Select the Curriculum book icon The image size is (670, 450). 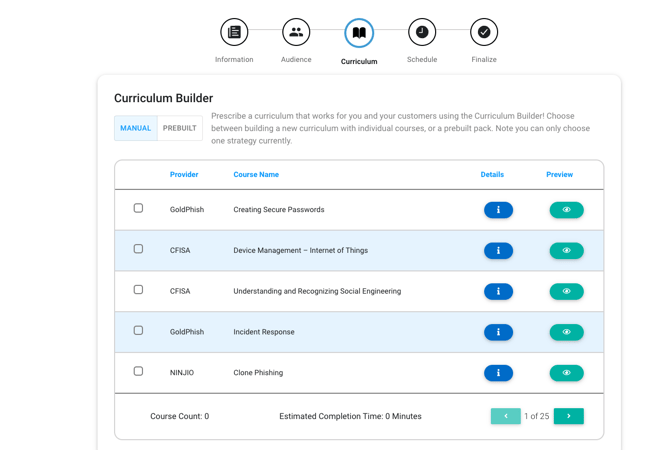coord(359,33)
